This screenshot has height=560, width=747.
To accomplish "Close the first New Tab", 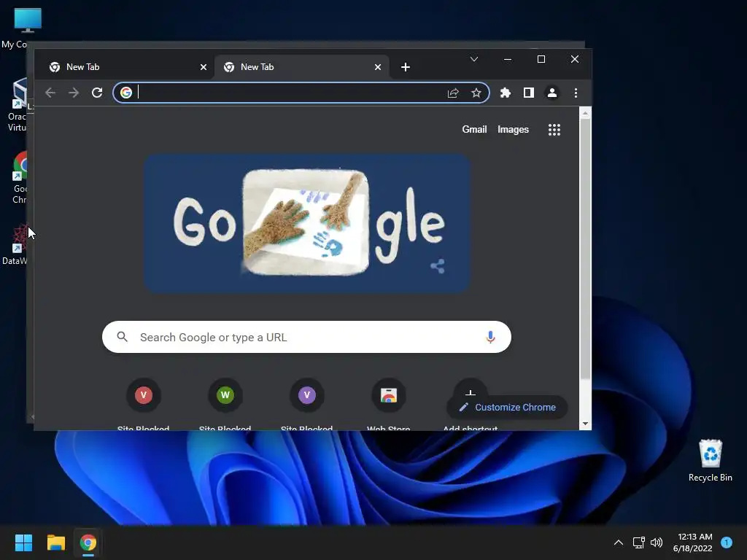I will pyautogui.click(x=204, y=67).
